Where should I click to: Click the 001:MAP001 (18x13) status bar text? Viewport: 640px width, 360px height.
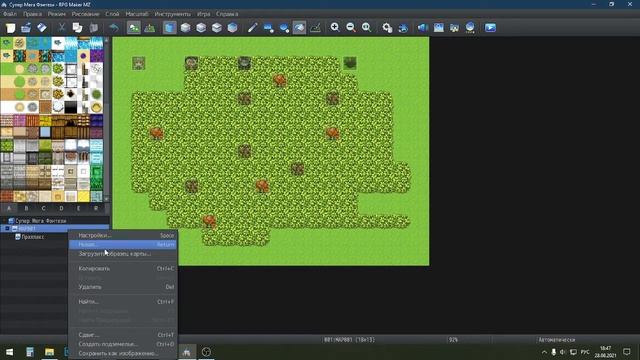point(349,340)
